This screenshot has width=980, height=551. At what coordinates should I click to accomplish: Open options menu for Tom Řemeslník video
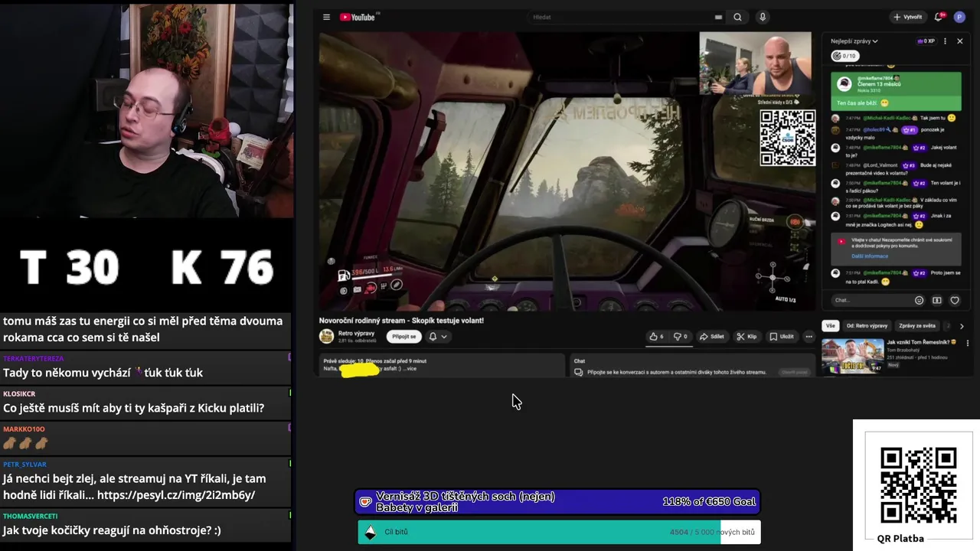click(967, 343)
